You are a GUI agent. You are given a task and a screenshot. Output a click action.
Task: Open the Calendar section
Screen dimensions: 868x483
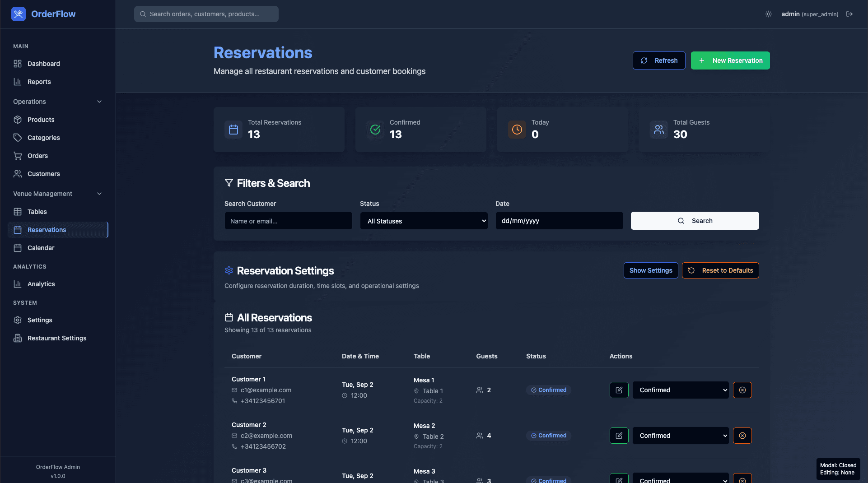click(x=41, y=247)
